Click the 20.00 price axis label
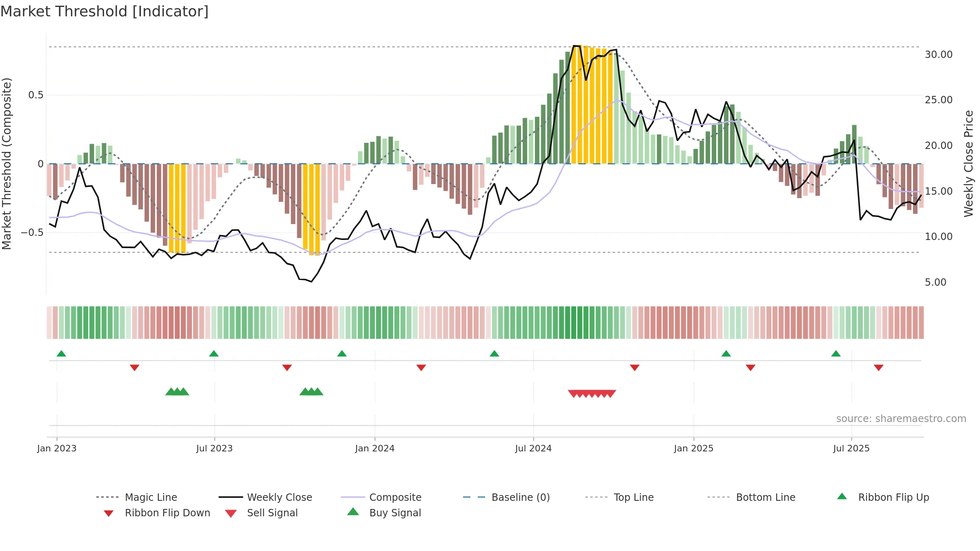The height and width of the screenshot is (551, 980). click(939, 145)
